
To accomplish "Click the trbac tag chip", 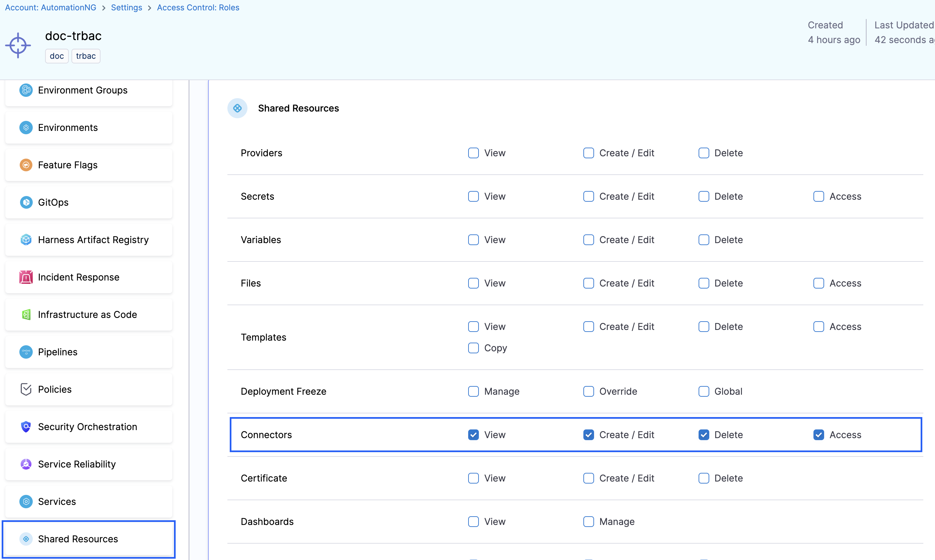I will point(85,56).
